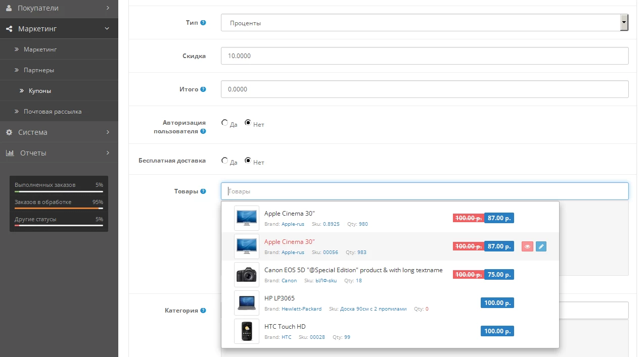644x357 pixels.
Task: Click Sku value ЫЛФ-sku
Action: [x=326, y=281]
